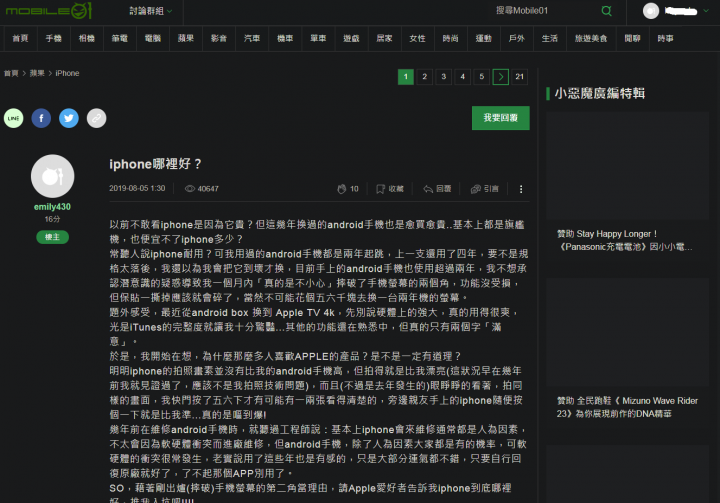Open the 戶外 nav tab

coord(516,38)
